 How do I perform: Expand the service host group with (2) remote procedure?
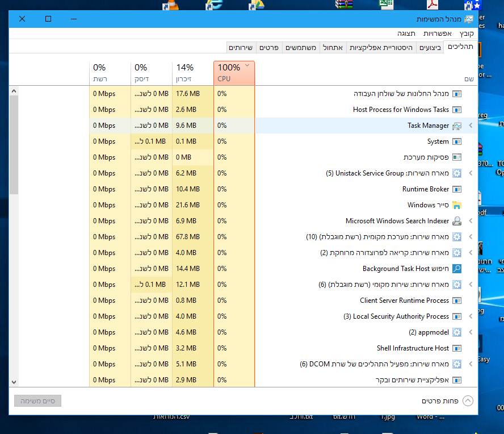coord(471,253)
